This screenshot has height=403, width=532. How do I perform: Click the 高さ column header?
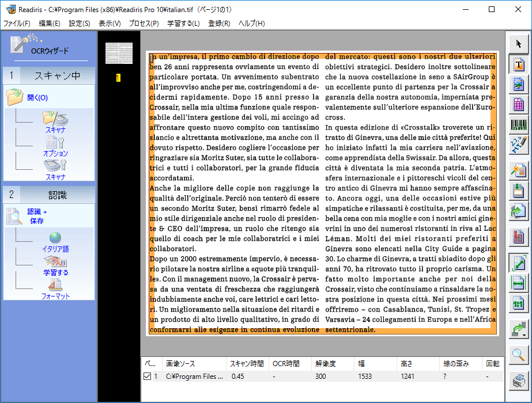(x=418, y=364)
